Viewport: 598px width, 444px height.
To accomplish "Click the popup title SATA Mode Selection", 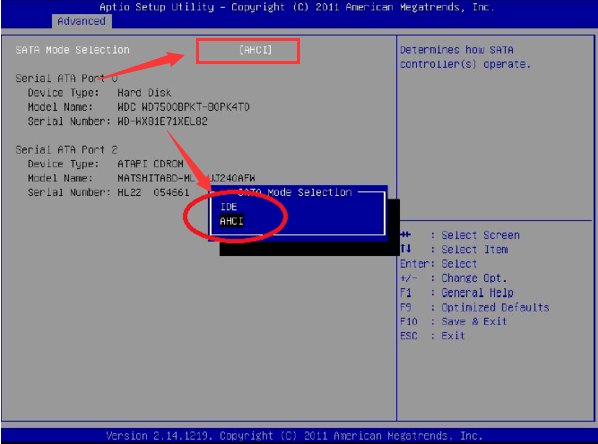I will point(294,192).
